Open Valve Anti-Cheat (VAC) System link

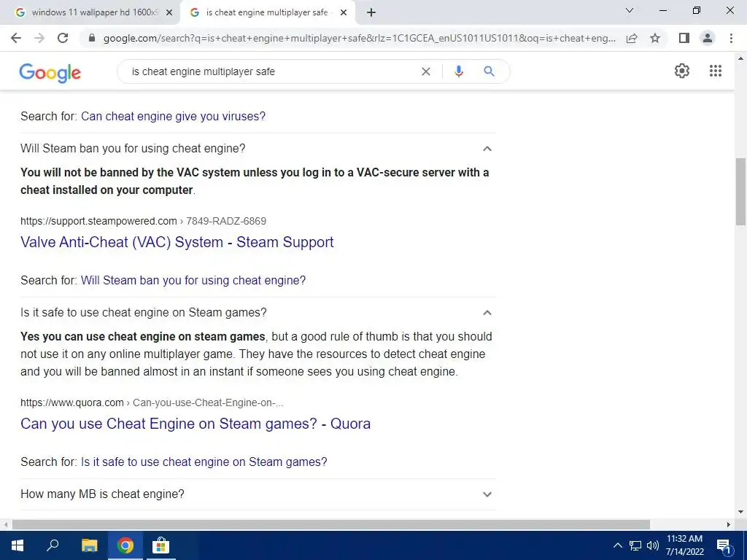(x=177, y=242)
